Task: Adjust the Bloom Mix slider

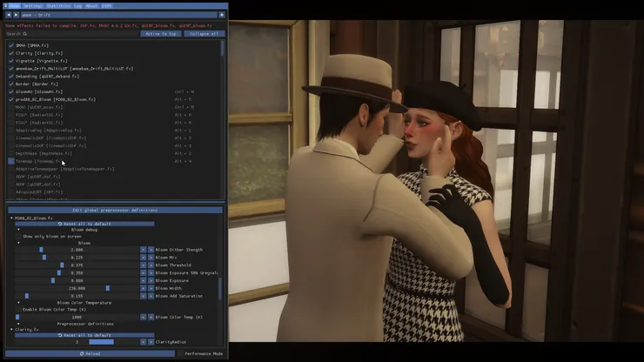Action: click(x=77, y=258)
